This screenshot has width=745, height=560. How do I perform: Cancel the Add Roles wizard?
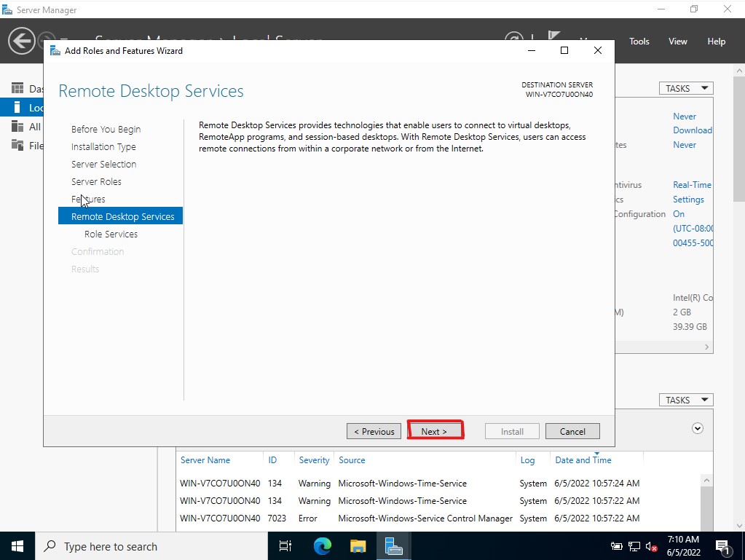[x=572, y=431]
